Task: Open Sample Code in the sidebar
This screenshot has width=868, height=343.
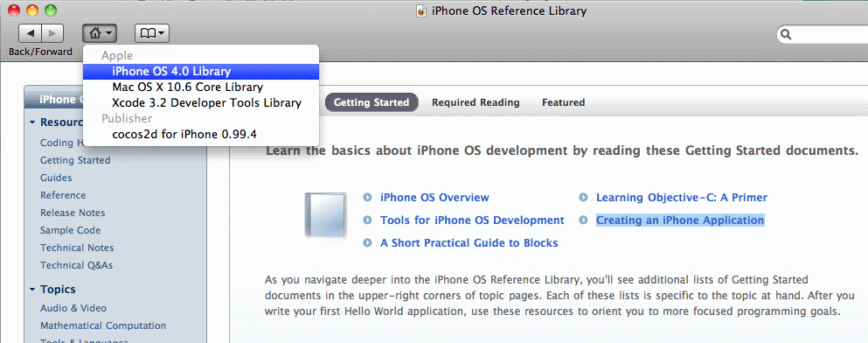Action: (70, 230)
